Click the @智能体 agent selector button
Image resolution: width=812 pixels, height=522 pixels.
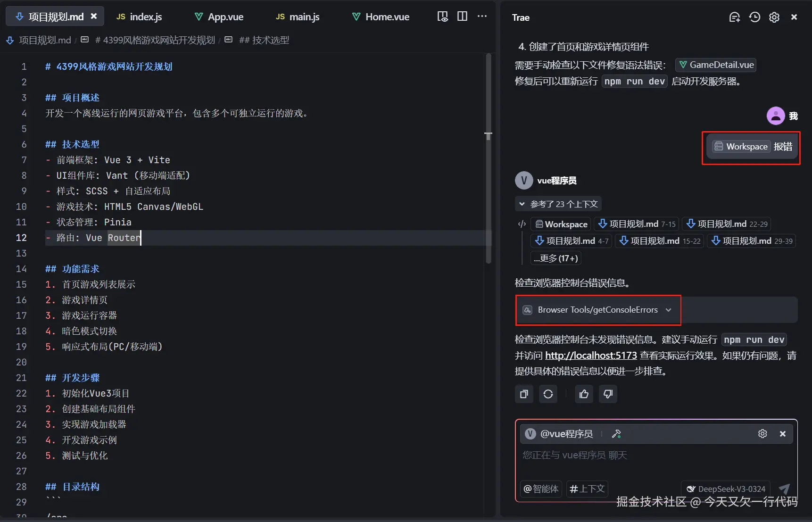(x=541, y=489)
